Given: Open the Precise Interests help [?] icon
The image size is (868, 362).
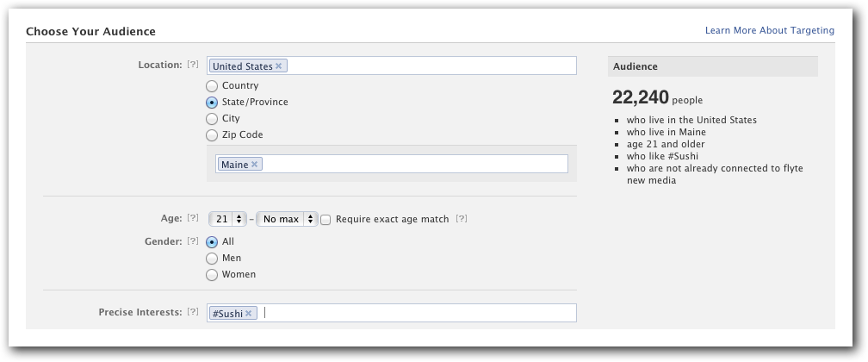Looking at the screenshot, I should pos(193,311).
